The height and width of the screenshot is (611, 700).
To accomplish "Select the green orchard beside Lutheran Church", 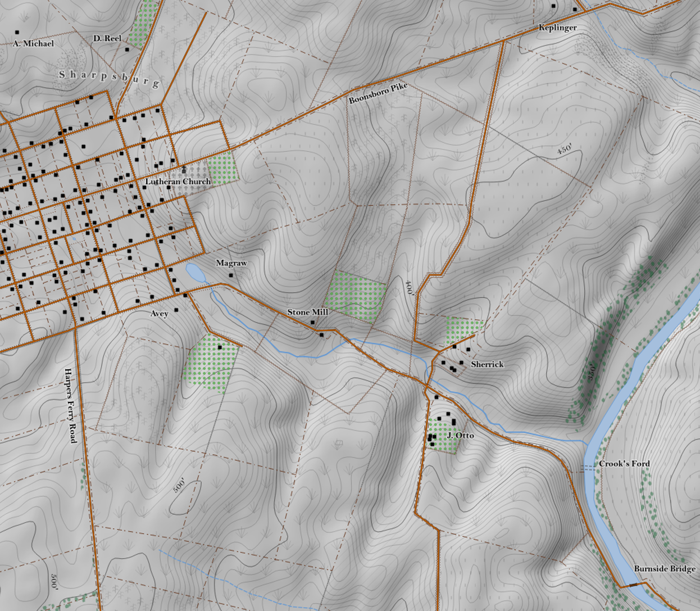I will pos(223,168).
